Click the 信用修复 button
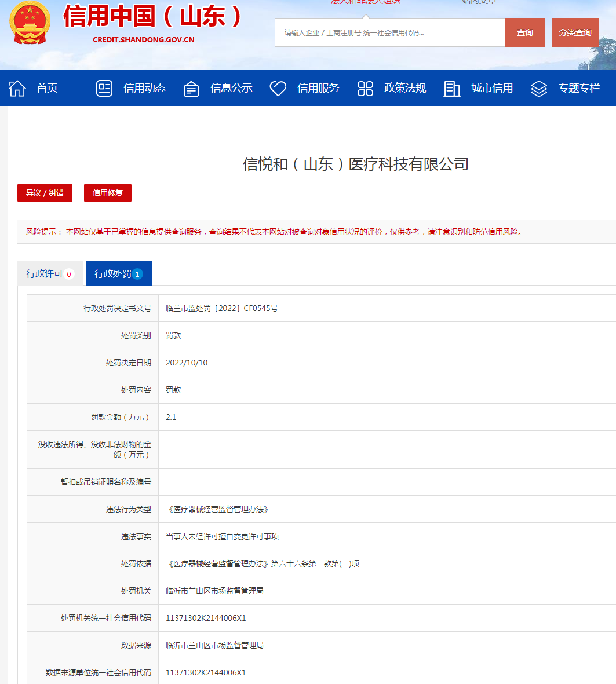616x684 pixels. click(108, 193)
